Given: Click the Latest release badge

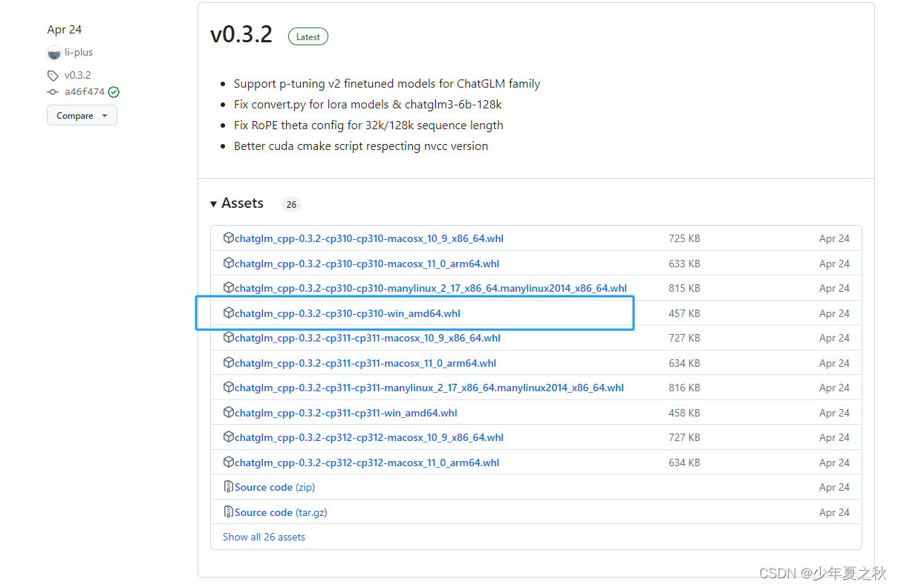Looking at the screenshot, I should [x=308, y=36].
